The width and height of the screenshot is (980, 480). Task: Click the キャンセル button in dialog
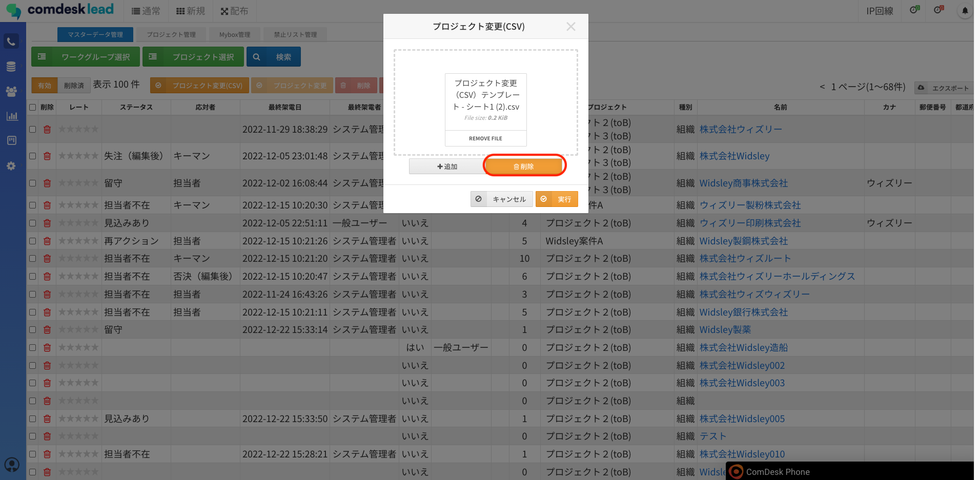(502, 199)
